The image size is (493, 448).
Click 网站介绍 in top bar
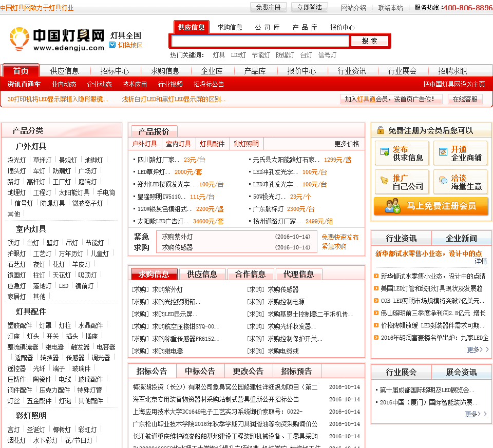[353, 8]
